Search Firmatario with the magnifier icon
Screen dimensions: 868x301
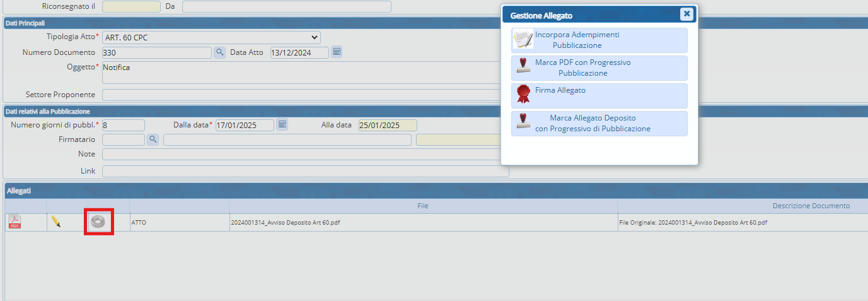click(153, 139)
